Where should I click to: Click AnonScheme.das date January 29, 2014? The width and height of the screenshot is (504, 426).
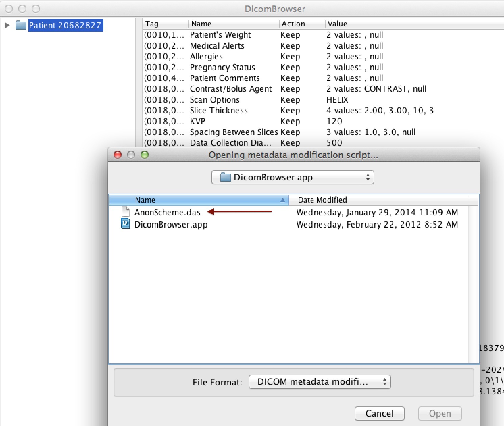coord(377,212)
